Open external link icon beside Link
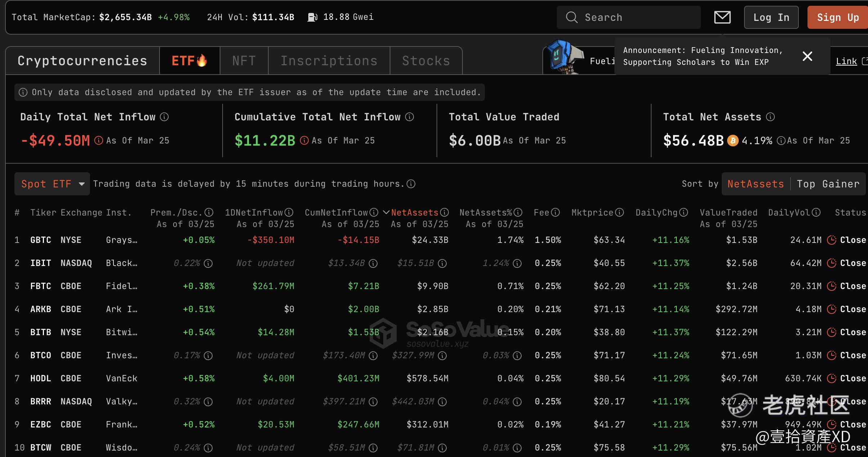The height and width of the screenshot is (457, 868). (864, 61)
